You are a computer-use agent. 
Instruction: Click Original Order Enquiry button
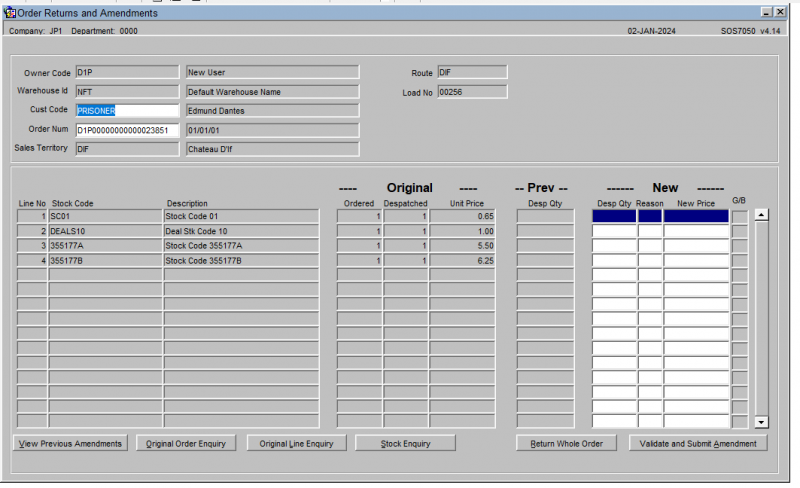(186, 444)
